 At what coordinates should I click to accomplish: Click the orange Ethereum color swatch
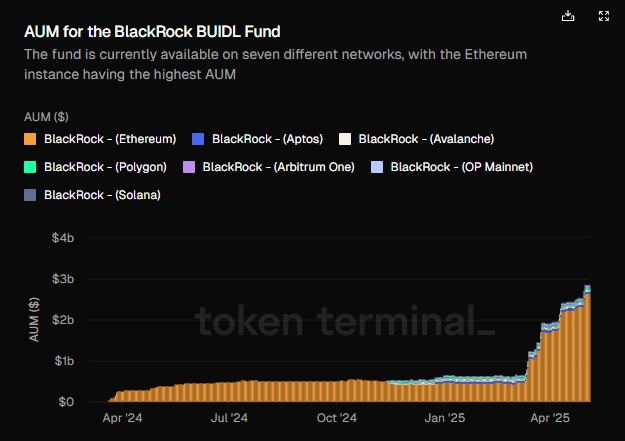tap(31, 138)
